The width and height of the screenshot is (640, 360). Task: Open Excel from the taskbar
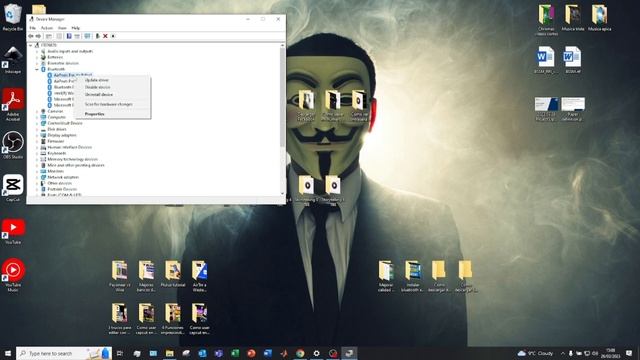click(235, 353)
